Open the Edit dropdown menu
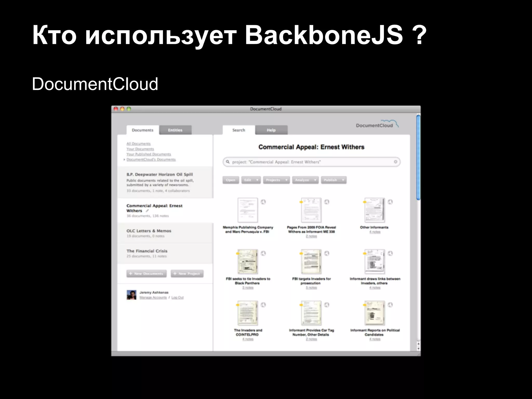 pyautogui.click(x=251, y=180)
